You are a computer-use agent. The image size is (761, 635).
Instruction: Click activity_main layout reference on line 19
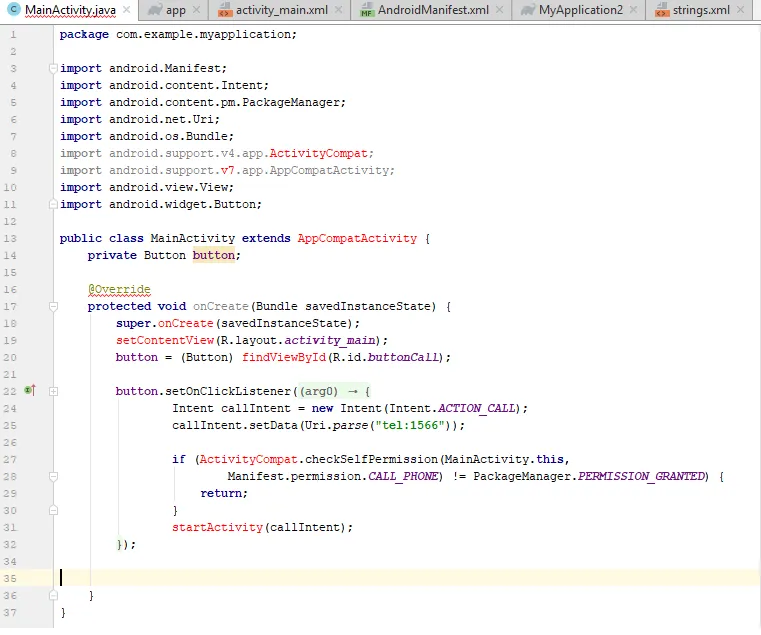pyautogui.click(x=330, y=340)
